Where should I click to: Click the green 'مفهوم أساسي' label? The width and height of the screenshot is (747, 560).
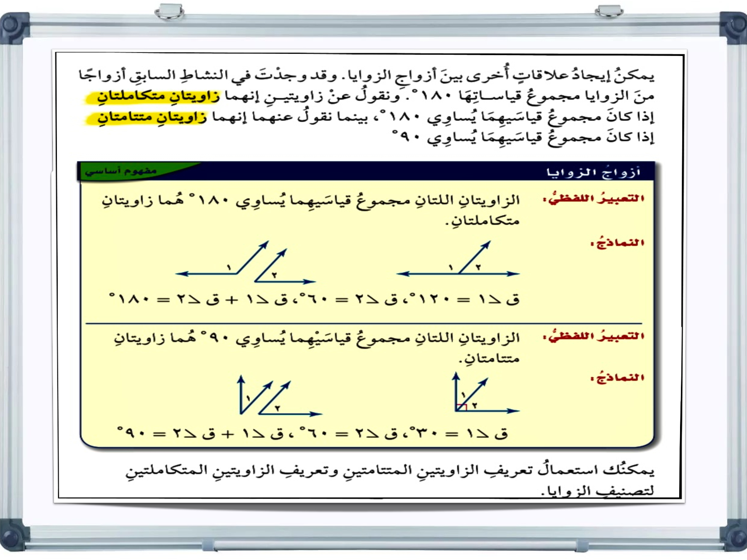tap(121, 171)
